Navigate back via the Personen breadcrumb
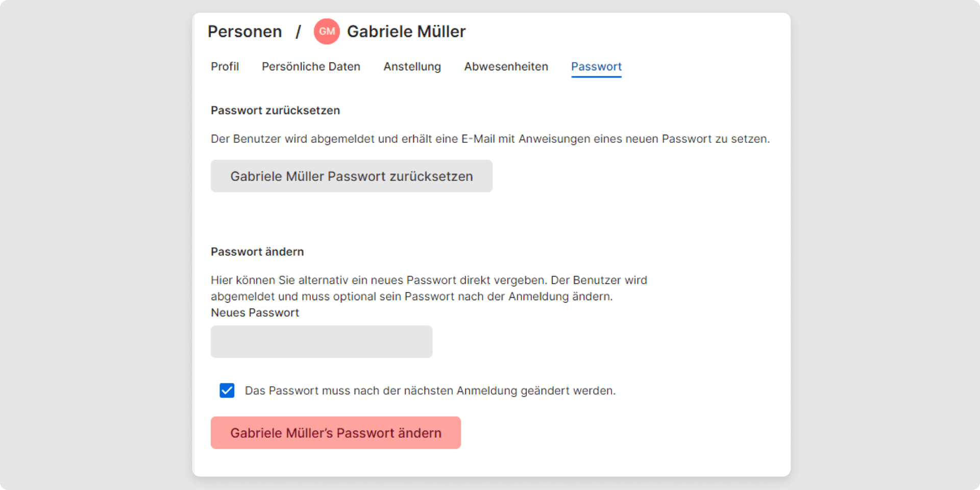This screenshot has height=490, width=980. pos(244,31)
